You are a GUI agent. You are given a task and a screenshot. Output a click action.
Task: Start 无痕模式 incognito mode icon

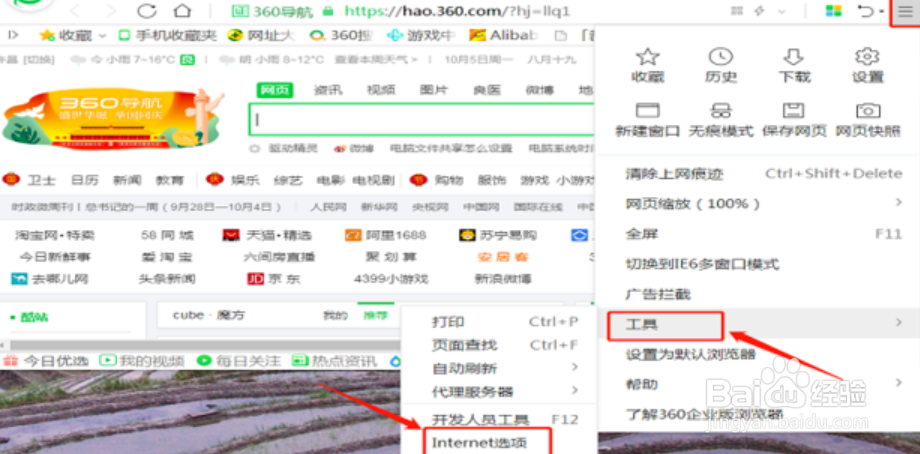coord(721,110)
